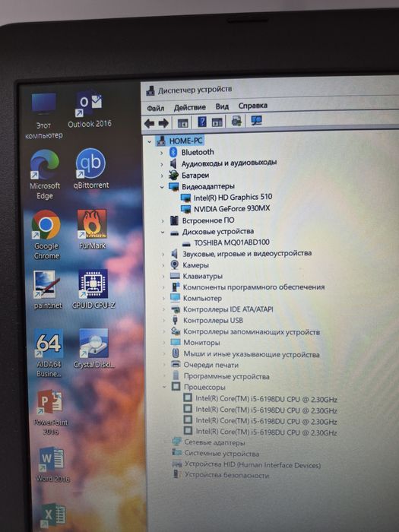This screenshot has width=399, height=532.
Task: Click the Bluetooth category icon
Action: tap(173, 152)
